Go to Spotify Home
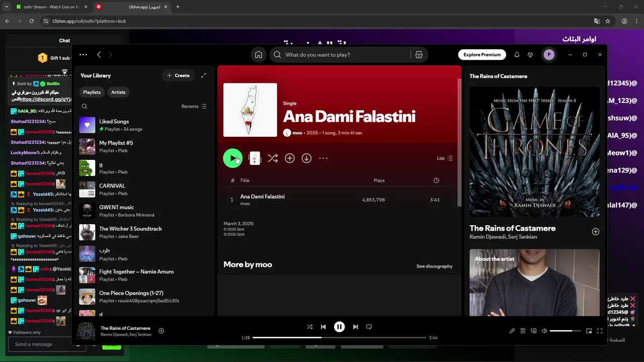Image resolution: width=644 pixels, height=362 pixels. 259,55
